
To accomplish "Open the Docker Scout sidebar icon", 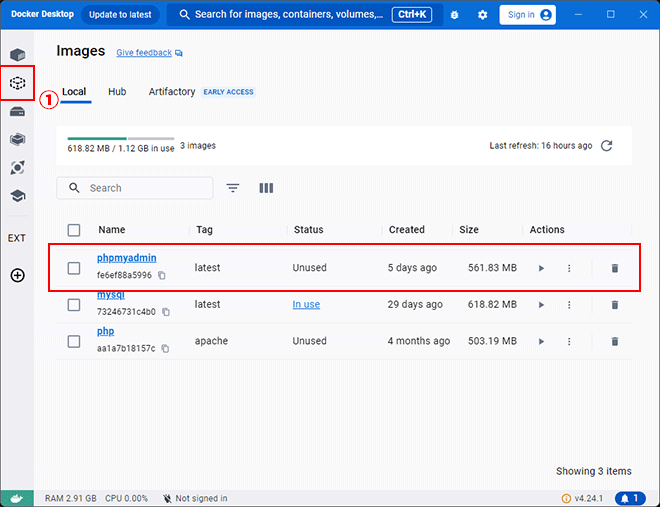I will (17, 167).
